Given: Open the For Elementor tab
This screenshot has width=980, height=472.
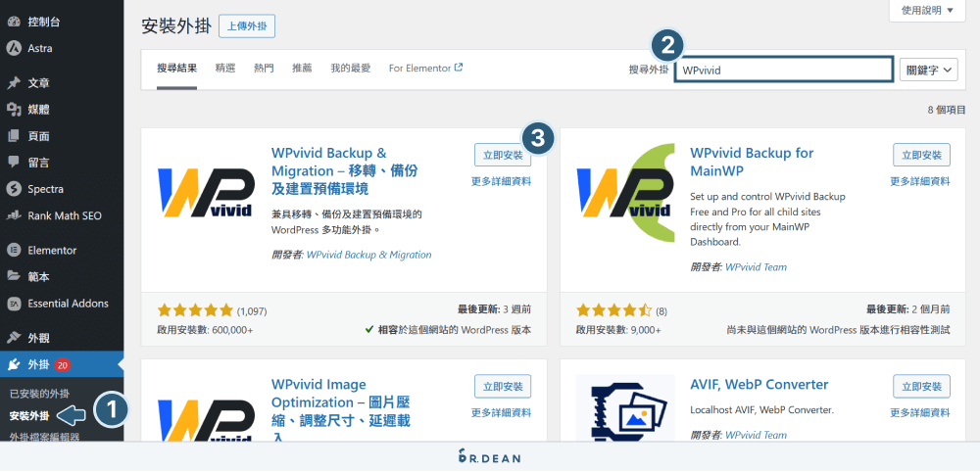Looking at the screenshot, I should click(425, 68).
